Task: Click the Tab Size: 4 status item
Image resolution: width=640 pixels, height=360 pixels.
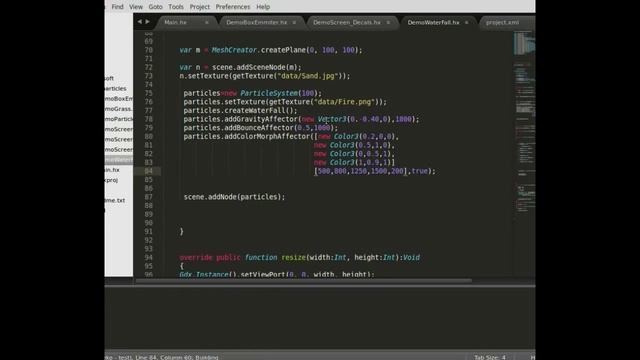Action: point(490,357)
